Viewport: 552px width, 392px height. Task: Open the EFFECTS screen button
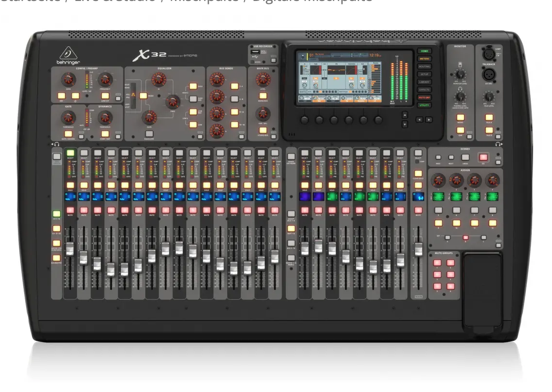point(424,90)
